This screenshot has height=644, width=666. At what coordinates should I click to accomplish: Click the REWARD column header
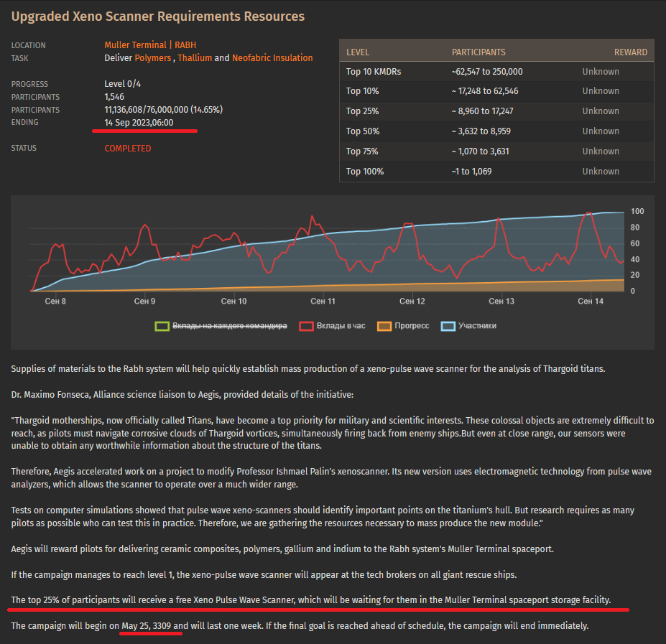pyautogui.click(x=631, y=52)
